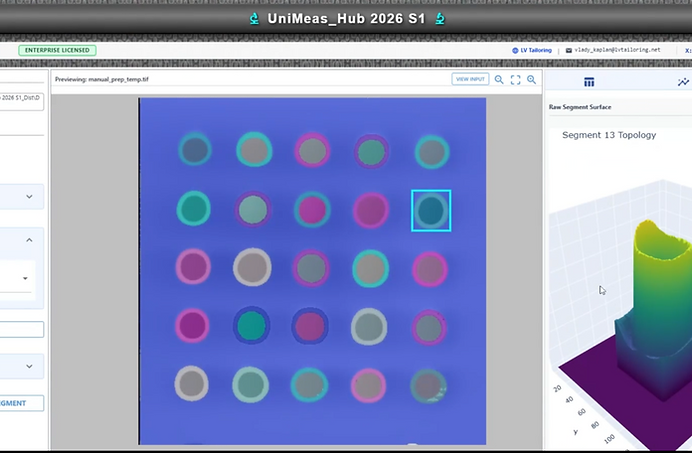
Task: Click the Raw Segment Surface heading
Action: click(580, 107)
